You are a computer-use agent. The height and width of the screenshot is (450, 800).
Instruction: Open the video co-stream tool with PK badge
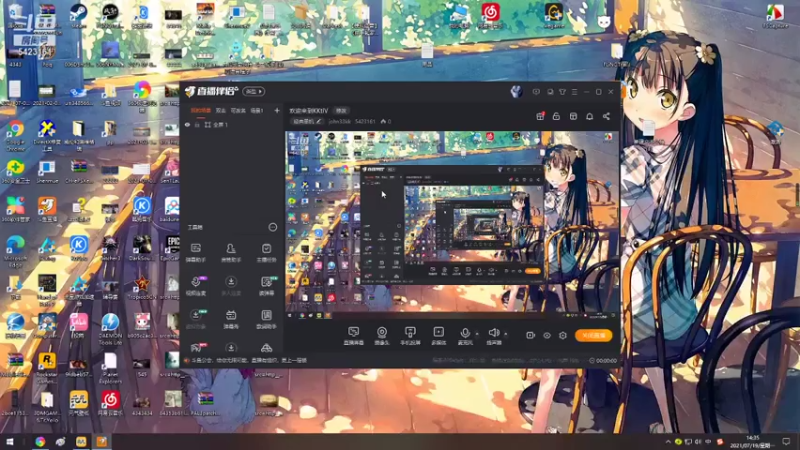(196, 286)
